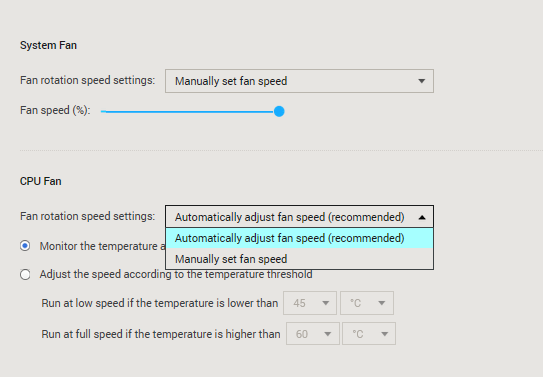
Task: Open the full speed °C unit dropdown
Action: [x=369, y=334]
